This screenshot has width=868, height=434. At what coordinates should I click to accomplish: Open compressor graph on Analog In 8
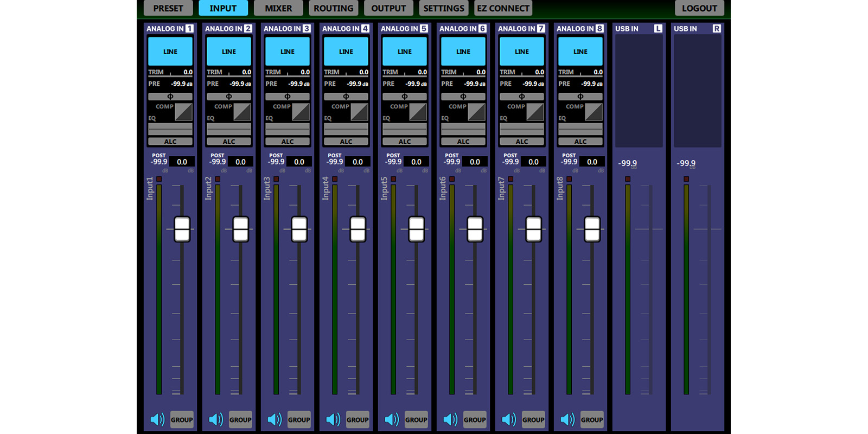593,112
